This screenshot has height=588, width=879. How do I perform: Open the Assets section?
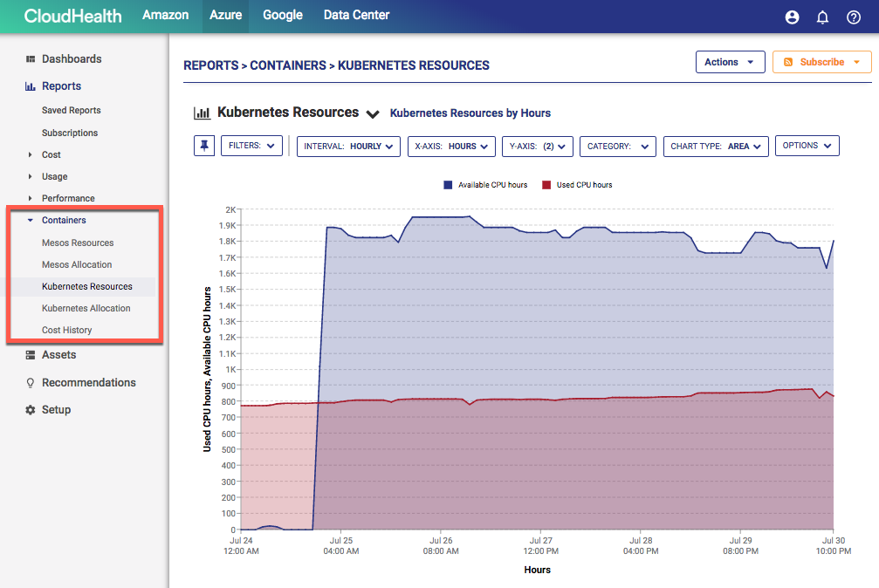(x=58, y=355)
